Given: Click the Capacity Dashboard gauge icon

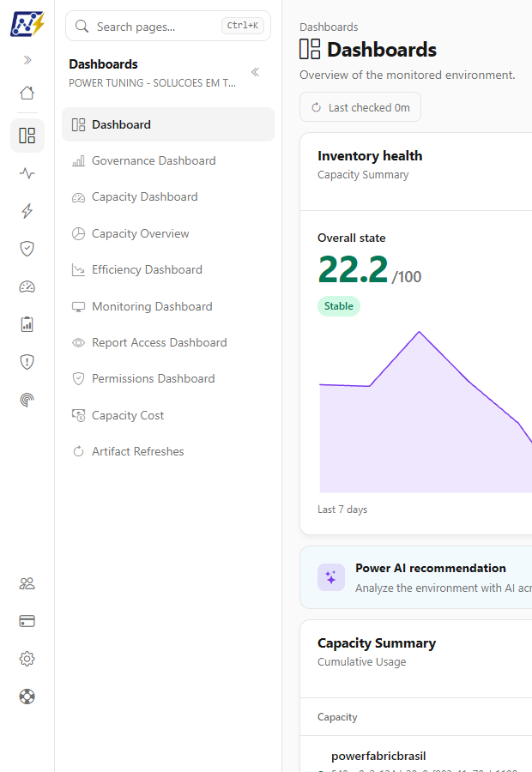Looking at the screenshot, I should click(78, 197).
